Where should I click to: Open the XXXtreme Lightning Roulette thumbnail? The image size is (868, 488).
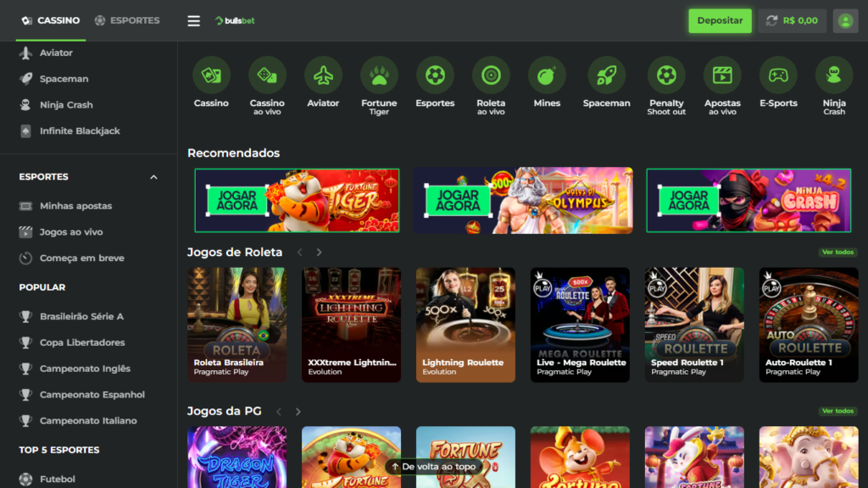[352, 324]
